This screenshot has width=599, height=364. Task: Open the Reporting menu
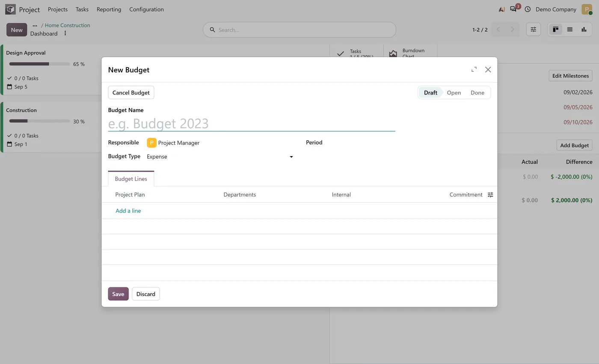[x=109, y=9]
